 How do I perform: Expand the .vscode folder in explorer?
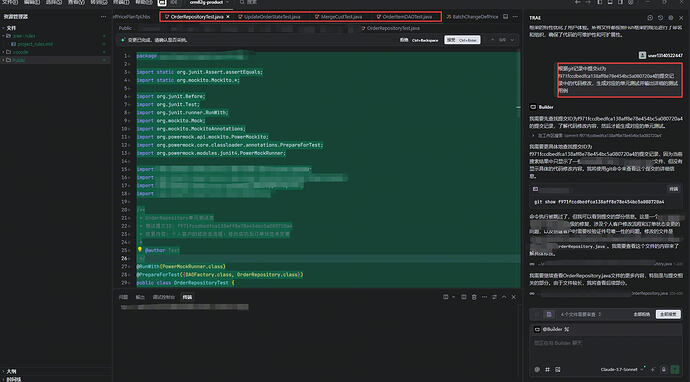pyautogui.click(x=20, y=52)
